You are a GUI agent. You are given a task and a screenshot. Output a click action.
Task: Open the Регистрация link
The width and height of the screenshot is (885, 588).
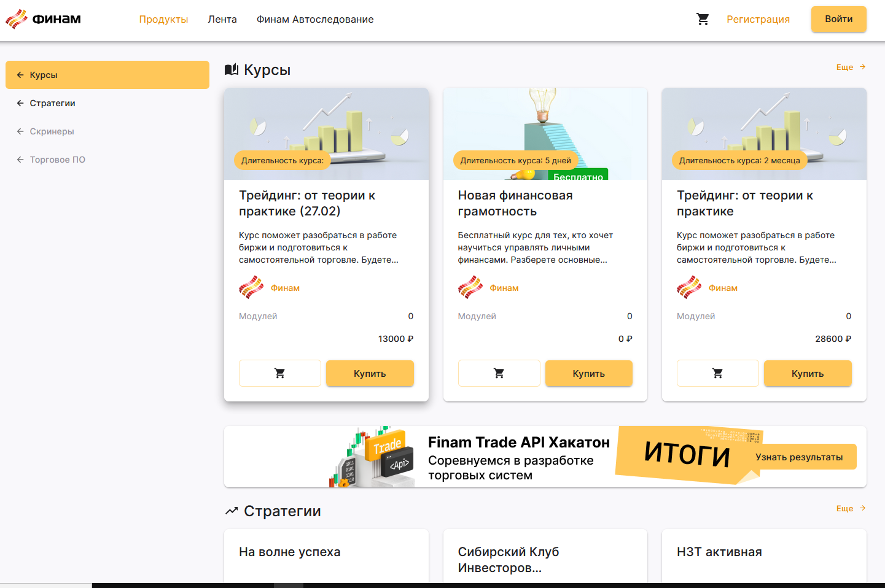pos(758,19)
